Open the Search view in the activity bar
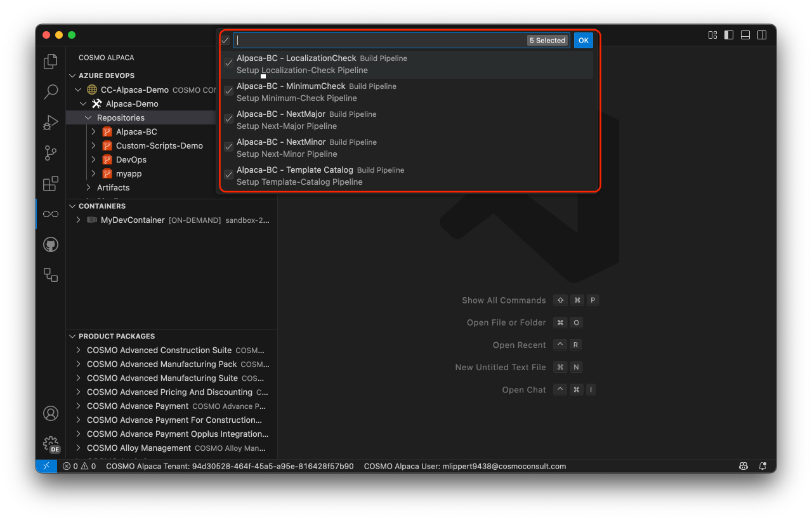 [x=50, y=92]
